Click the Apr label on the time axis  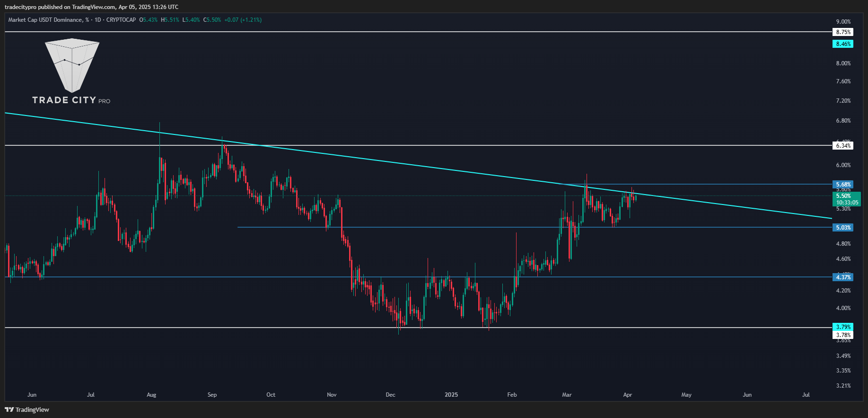pyautogui.click(x=627, y=395)
